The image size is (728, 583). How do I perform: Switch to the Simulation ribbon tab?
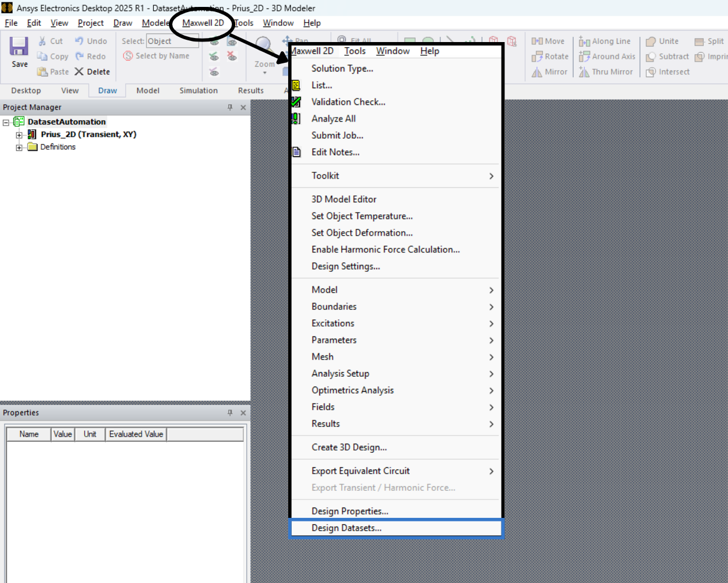(x=198, y=90)
